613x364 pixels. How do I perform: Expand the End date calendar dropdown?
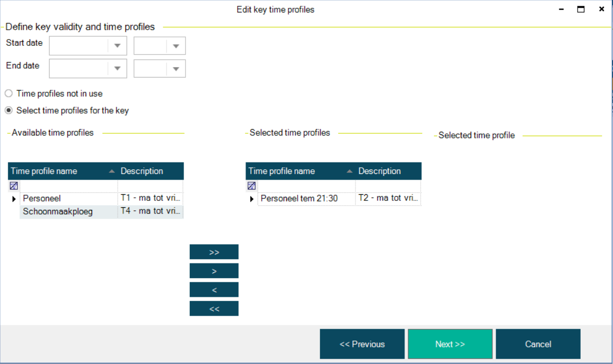(x=117, y=69)
